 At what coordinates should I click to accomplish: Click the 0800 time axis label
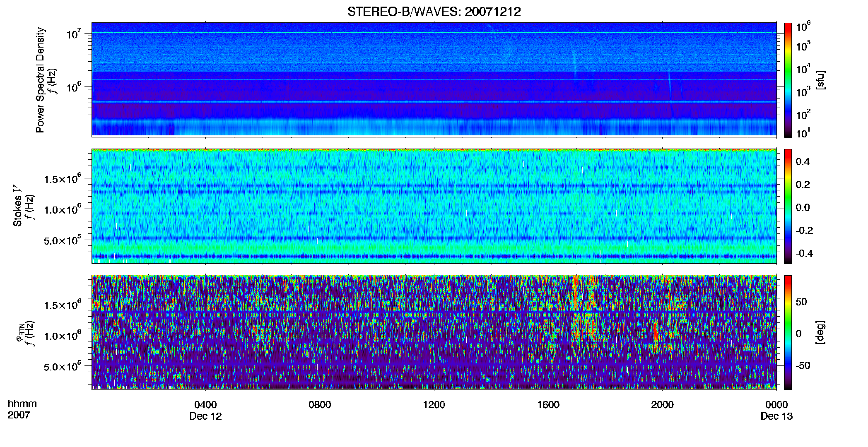320,405
